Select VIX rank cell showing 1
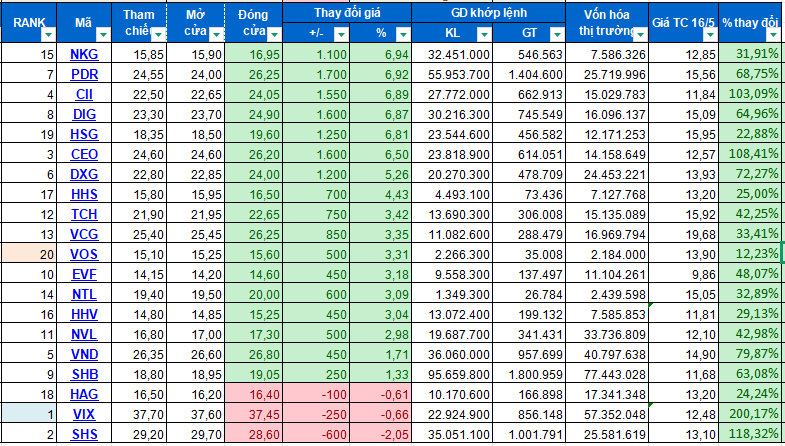The height and width of the screenshot is (446, 785). (x=29, y=414)
